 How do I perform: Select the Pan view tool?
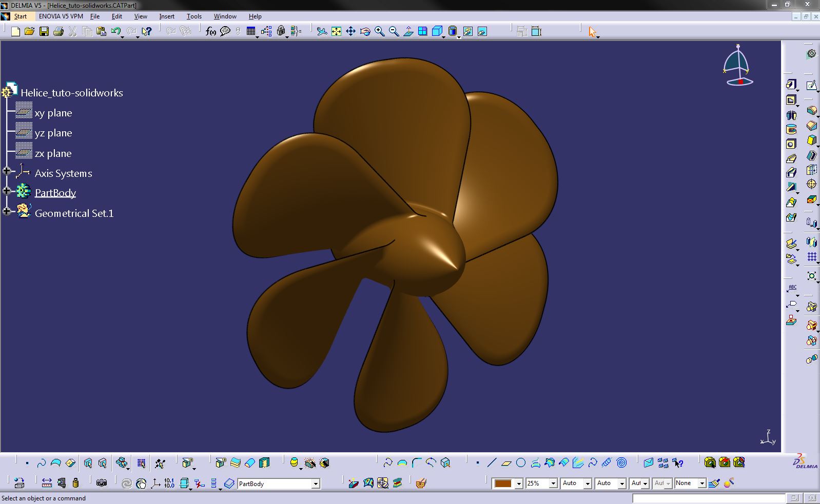pyautogui.click(x=350, y=31)
